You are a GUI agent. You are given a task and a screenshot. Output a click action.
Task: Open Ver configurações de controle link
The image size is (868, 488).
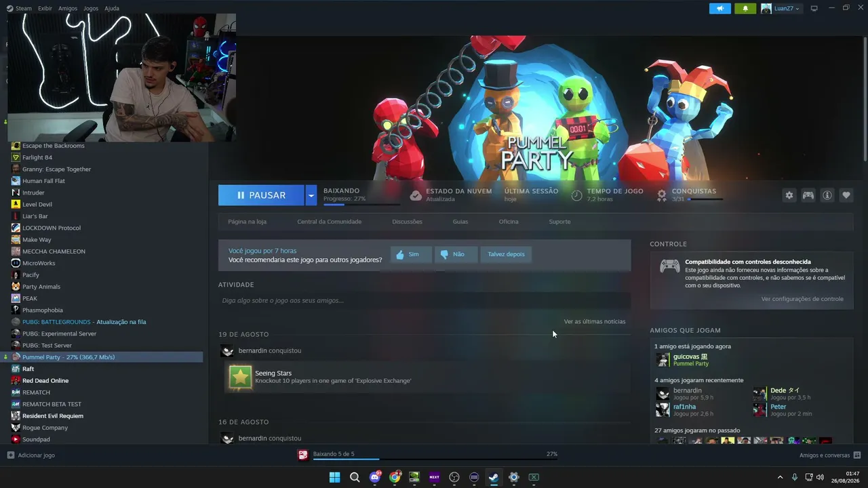(802, 299)
